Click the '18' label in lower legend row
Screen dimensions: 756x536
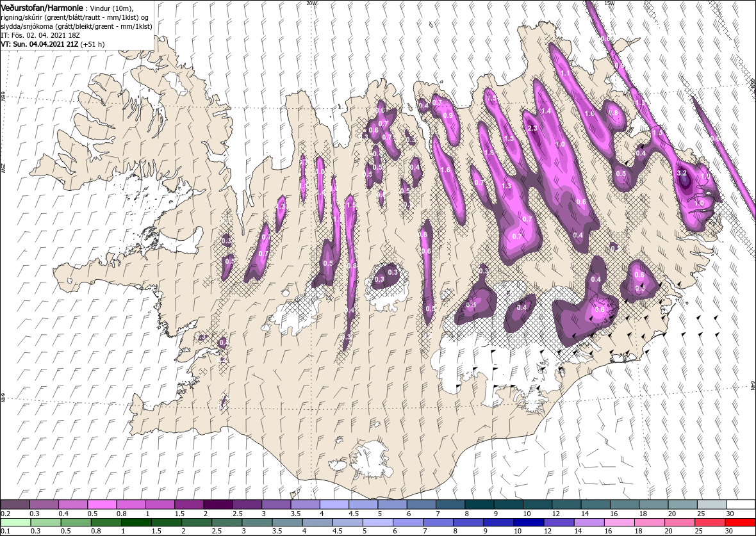[639, 531]
